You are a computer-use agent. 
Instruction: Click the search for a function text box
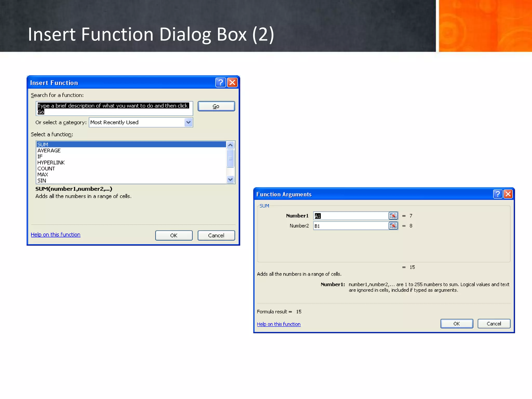114,109
